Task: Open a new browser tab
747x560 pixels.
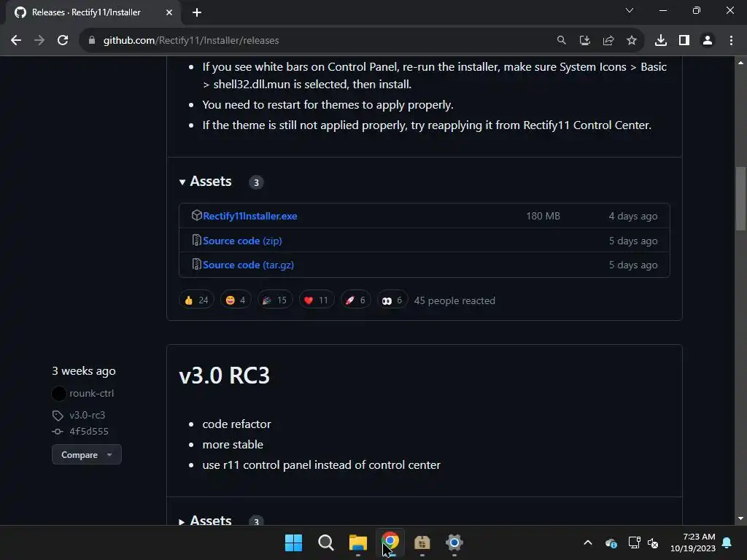Action: [197, 12]
